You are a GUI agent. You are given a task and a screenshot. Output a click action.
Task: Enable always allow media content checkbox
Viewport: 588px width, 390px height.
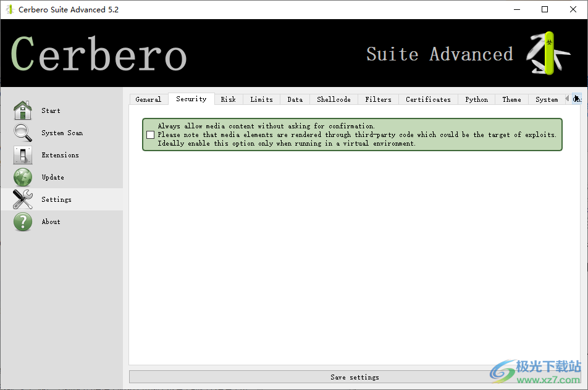tap(150, 135)
